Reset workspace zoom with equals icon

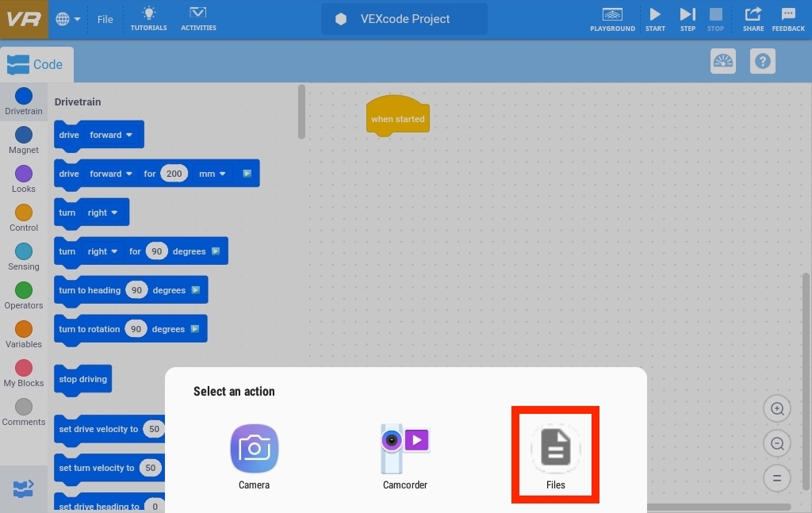[777, 478]
